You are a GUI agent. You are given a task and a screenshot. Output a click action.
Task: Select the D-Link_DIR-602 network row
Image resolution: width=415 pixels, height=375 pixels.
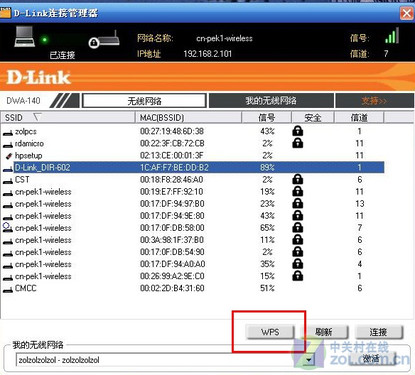[199, 167]
